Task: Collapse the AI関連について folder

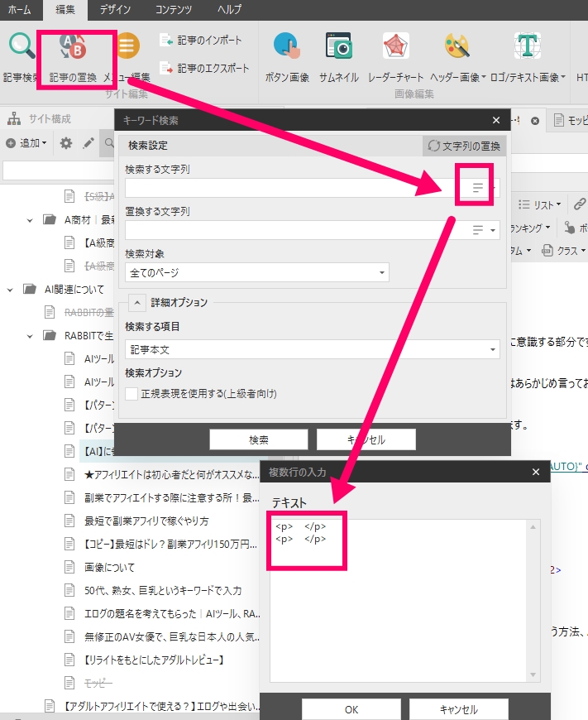Action: point(11,290)
